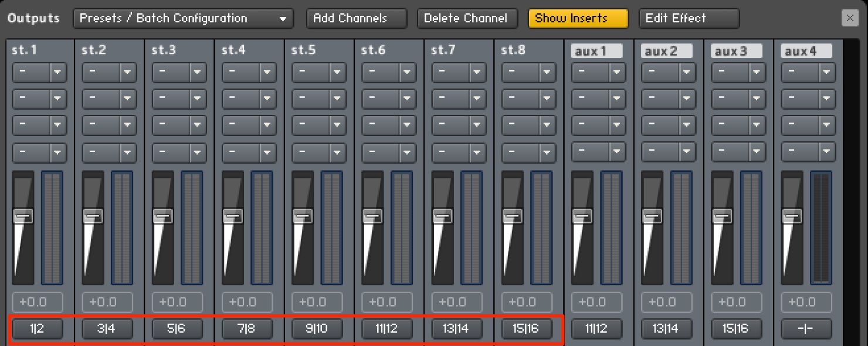The width and height of the screenshot is (868, 346).
Task: Click the Add Channels button
Action: point(357,18)
